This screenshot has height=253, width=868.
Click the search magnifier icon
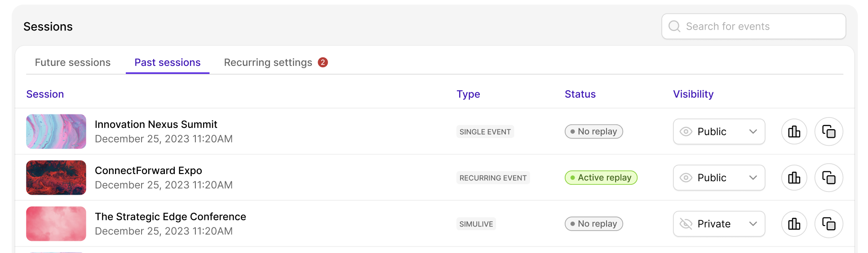(x=674, y=26)
